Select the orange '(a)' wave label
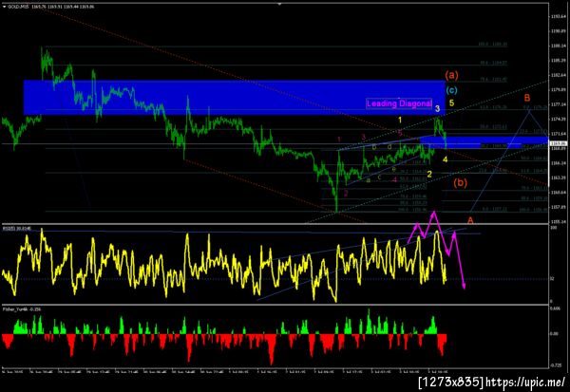 (452, 75)
